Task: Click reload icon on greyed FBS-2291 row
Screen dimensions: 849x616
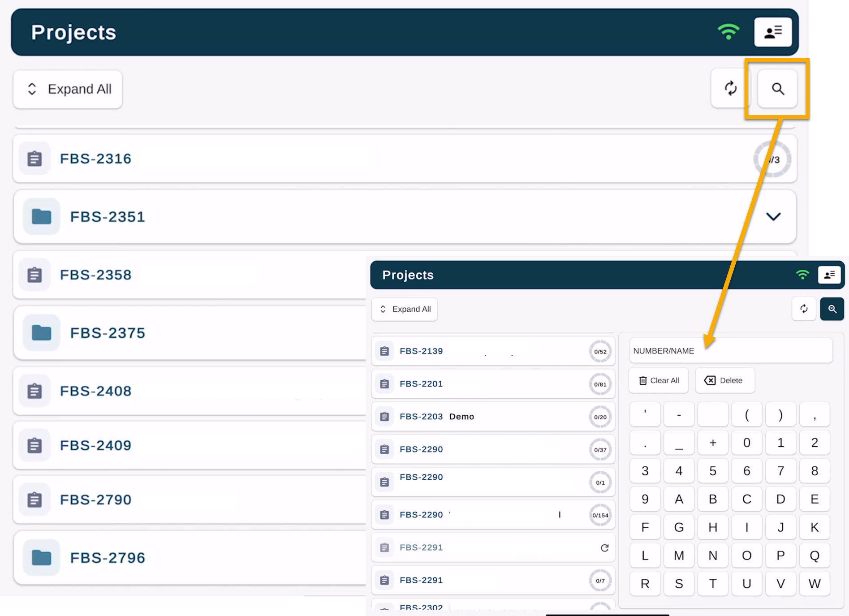Action: tap(604, 547)
